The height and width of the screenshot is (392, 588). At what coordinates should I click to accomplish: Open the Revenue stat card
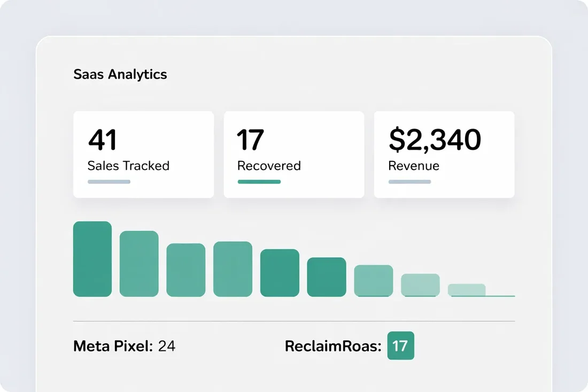[x=444, y=153]
